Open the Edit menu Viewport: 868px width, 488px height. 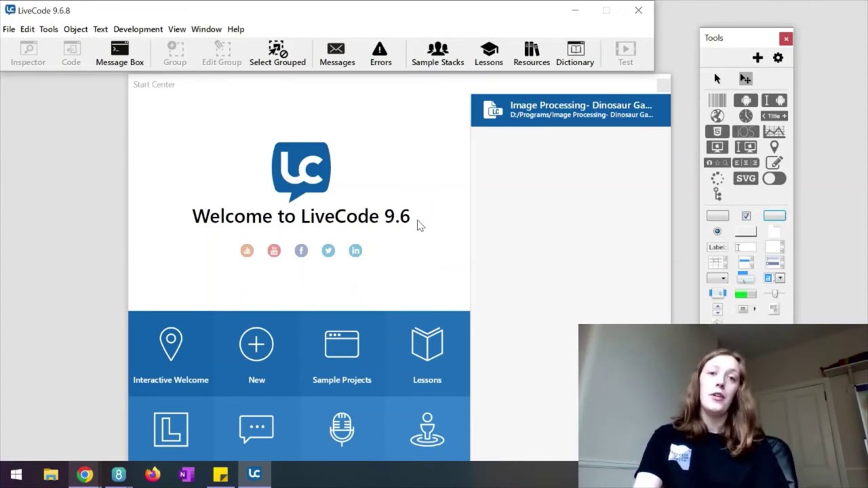click(27, 29)
